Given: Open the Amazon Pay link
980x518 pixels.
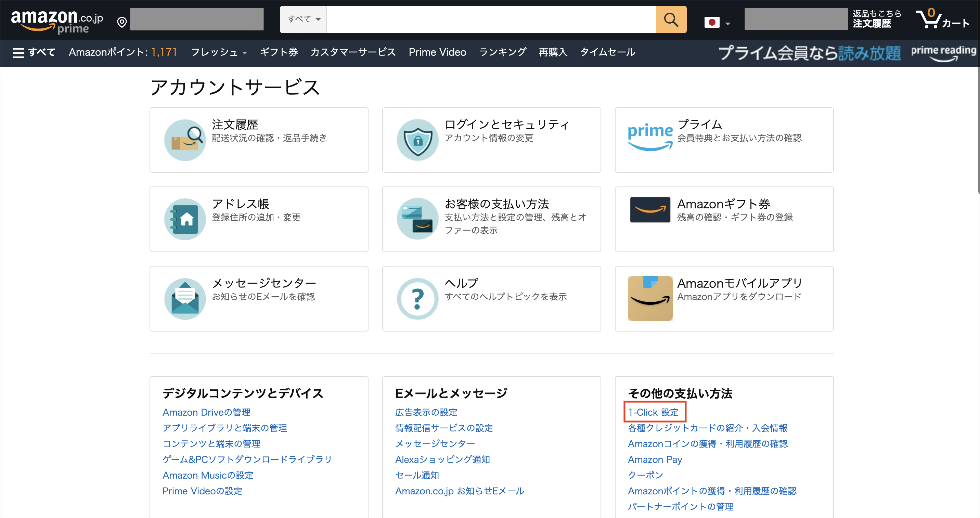Looking at the screenshot, I should click(655, 460).
